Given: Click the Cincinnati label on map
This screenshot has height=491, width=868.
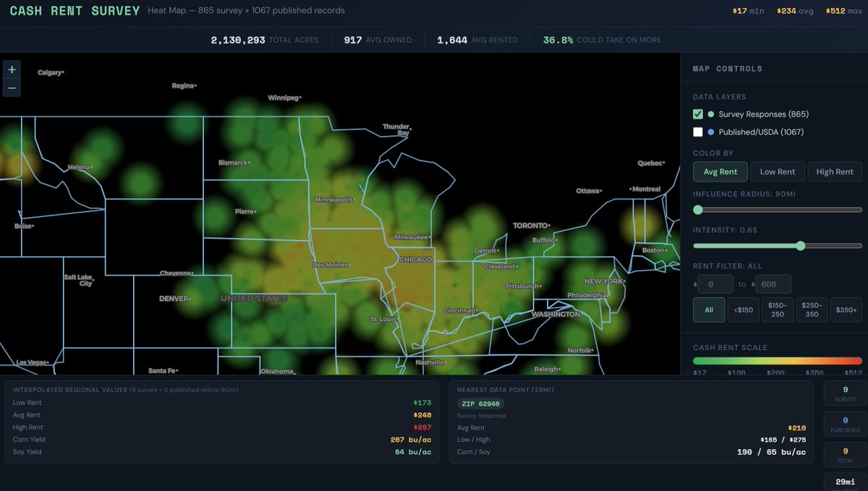Looking at the screenshot, I should (460, 311).
